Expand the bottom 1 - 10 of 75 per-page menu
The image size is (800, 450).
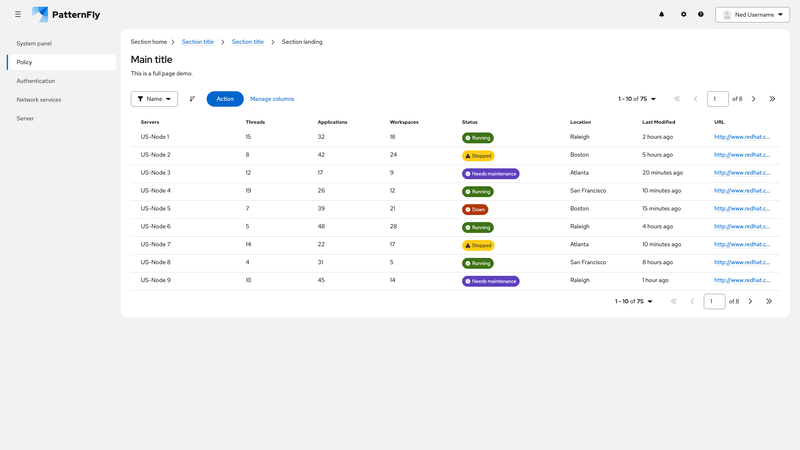pyautogui.click(x=634, y=302)
